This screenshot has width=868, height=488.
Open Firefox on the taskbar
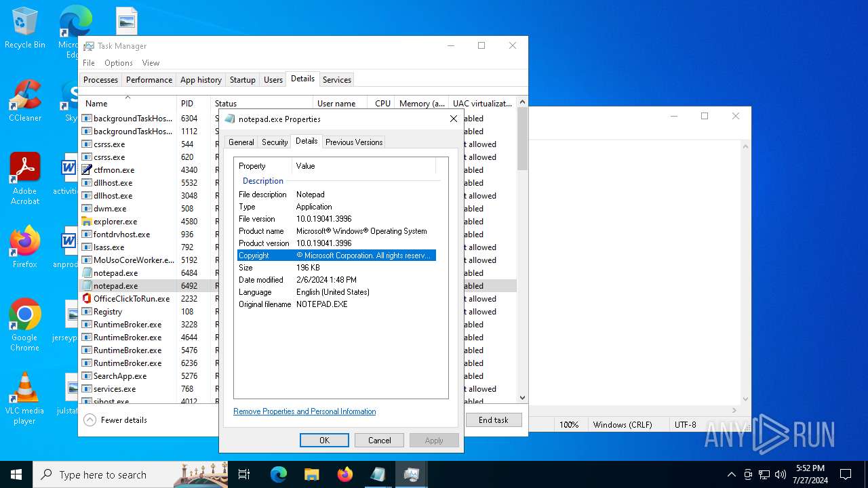(x=344, y=474)
